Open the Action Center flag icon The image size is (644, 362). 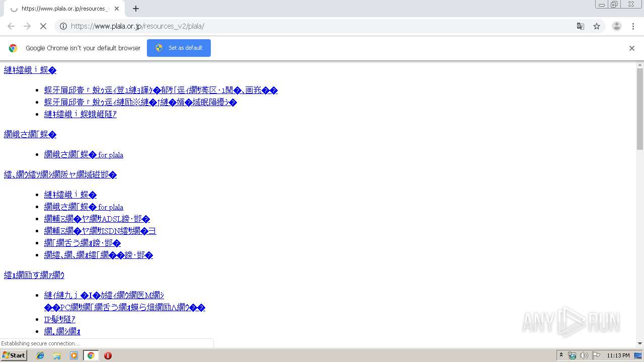(596, 355)
